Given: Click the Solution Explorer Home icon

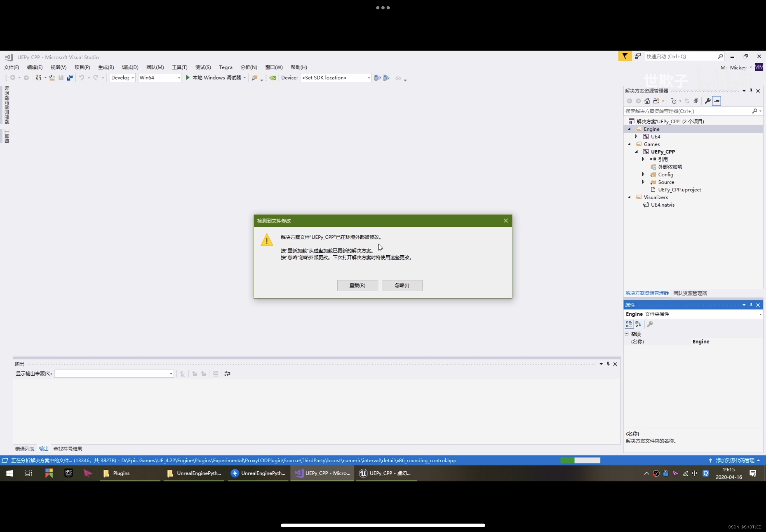Looking at the screenshot, I should 647,101.
